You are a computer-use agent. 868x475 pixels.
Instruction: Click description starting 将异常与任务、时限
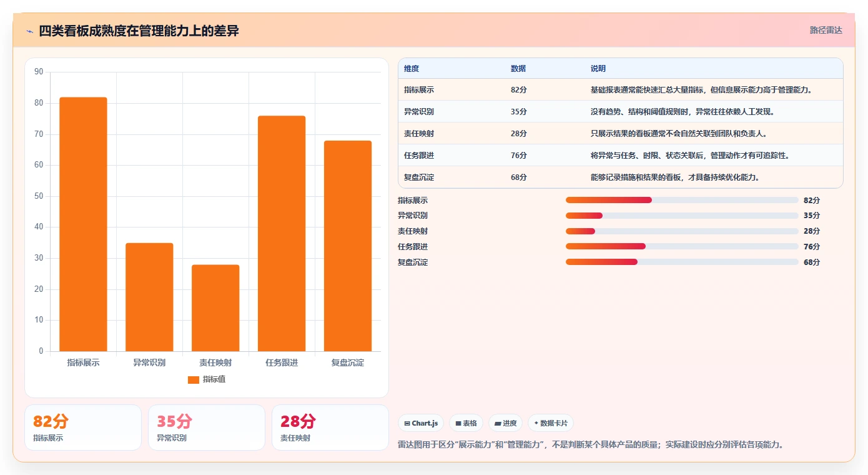pos(691,156)
